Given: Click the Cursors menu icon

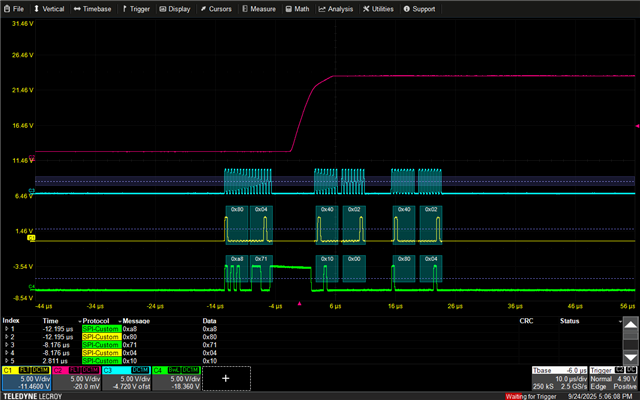Looking at the screenshot, I should (x=203, y=8).
